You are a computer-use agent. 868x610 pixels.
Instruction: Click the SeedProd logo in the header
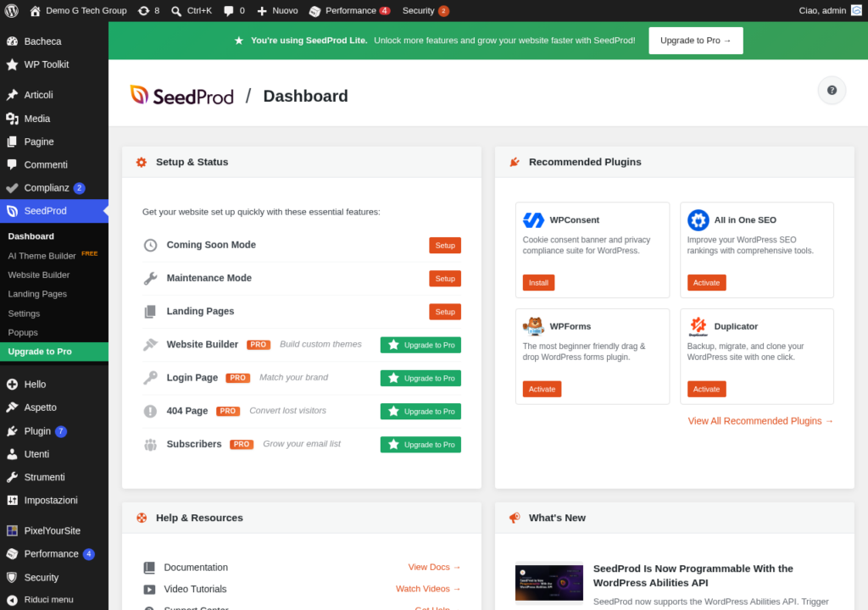(182, 96)
